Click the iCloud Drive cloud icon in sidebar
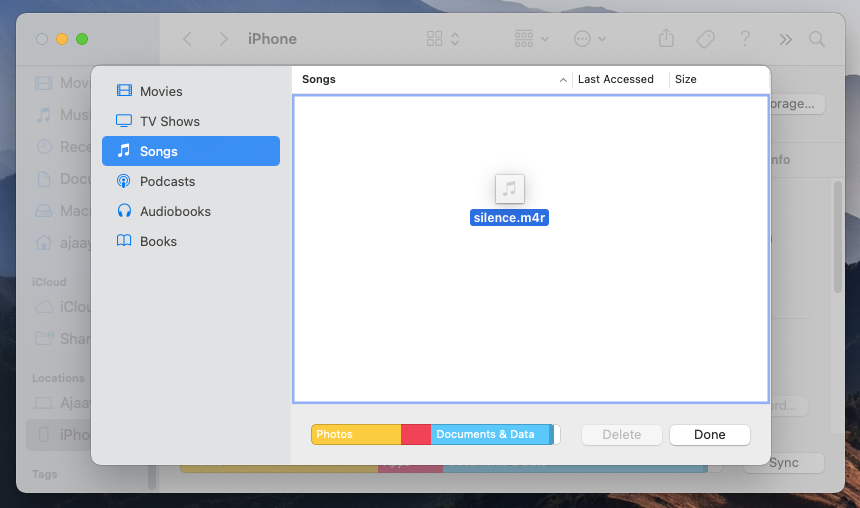860x508 pixels. (44, 307)
